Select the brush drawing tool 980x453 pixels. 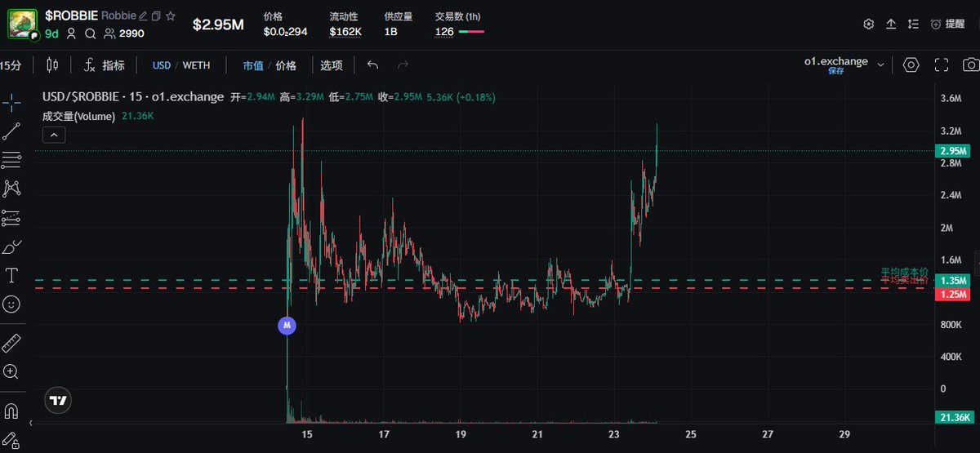point(11,246)
